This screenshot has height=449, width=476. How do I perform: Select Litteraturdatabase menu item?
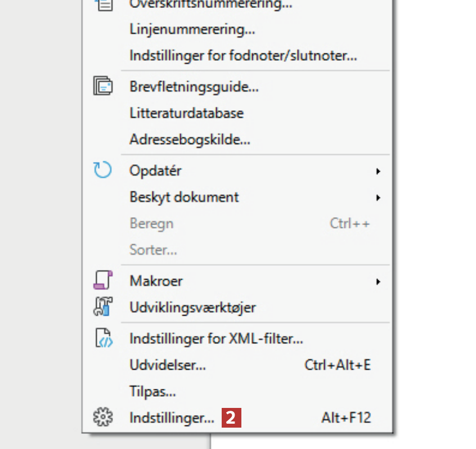tap(186, 113)
